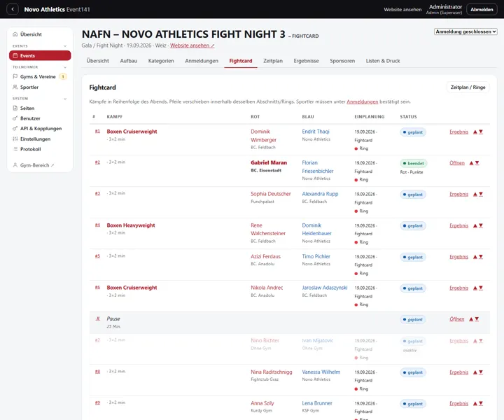Open API & Kopplungen in sidebar
Viewport: 504px width, 420px height.
coord(40,129)
